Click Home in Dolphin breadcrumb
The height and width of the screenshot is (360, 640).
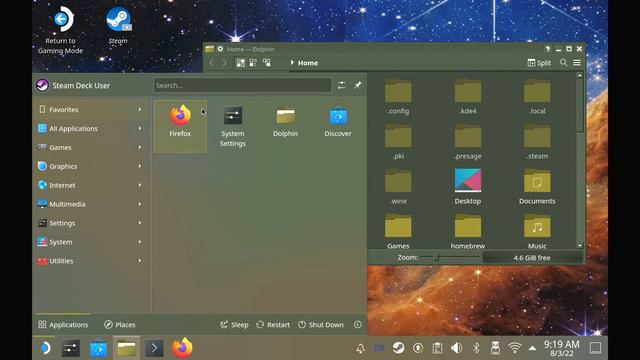tap(308, 63)
